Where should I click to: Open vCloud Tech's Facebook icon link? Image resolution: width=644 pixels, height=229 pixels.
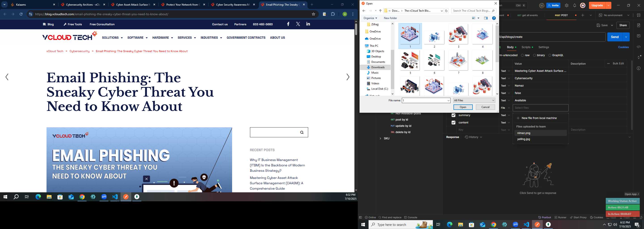tap(288, 24)
